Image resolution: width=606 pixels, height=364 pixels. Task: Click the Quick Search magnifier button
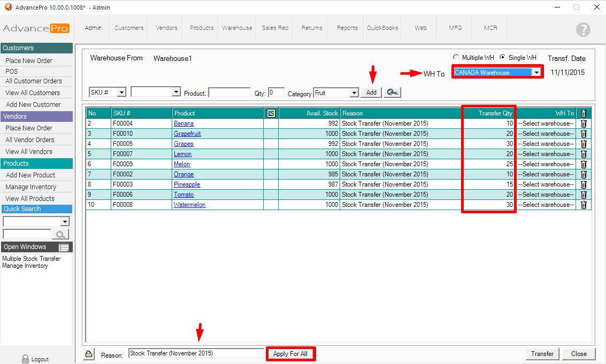(61, 234)
